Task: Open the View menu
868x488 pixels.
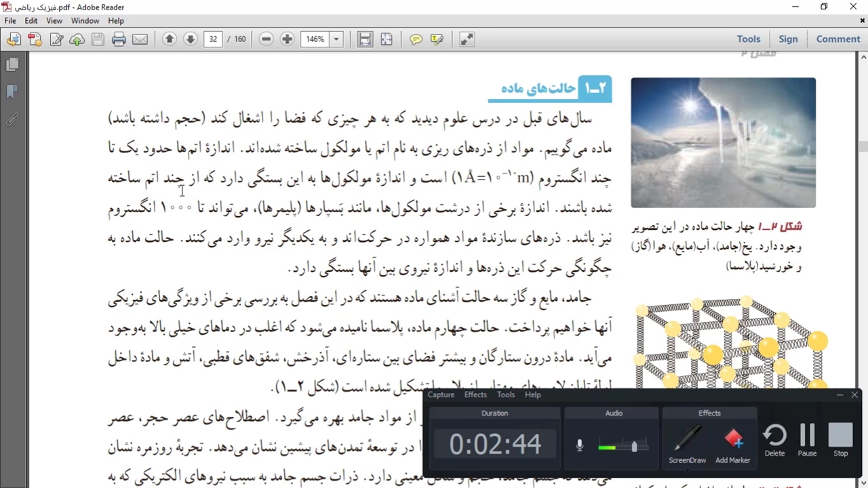Action: [54, 21]
